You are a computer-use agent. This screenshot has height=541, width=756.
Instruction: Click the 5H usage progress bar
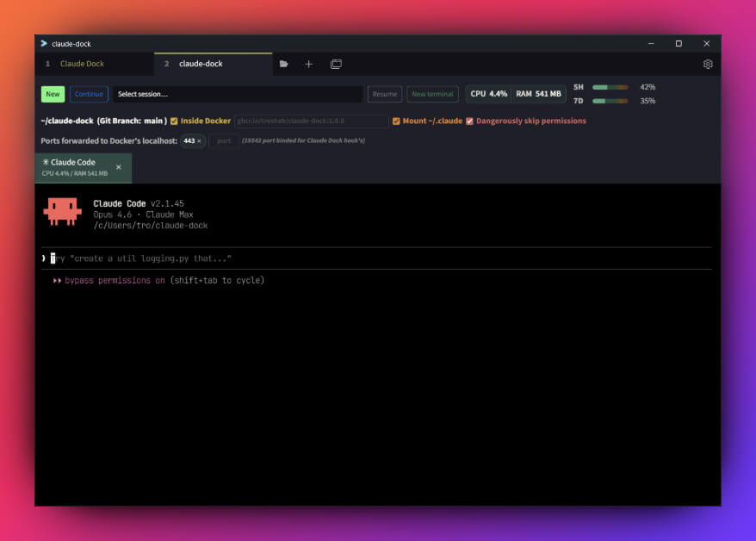pyautogui.click(x=610, y=87)
